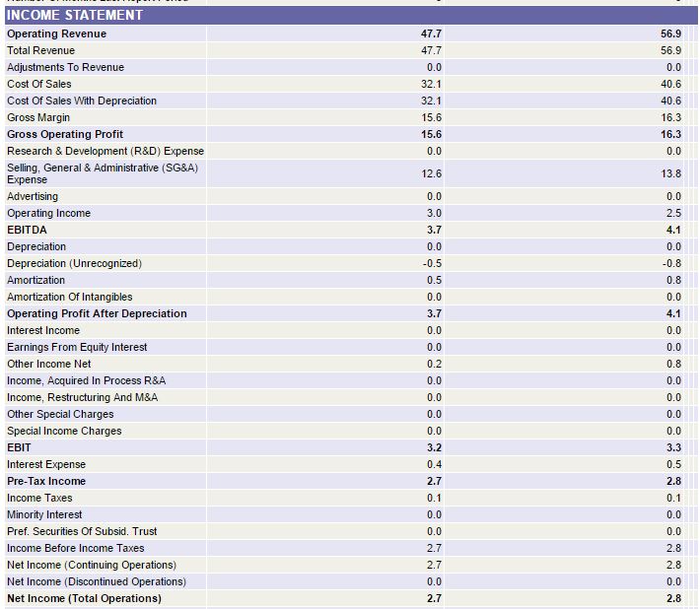Select SG&A Expense value 12.6
700x609 pixels.
(x=431, y=173)
